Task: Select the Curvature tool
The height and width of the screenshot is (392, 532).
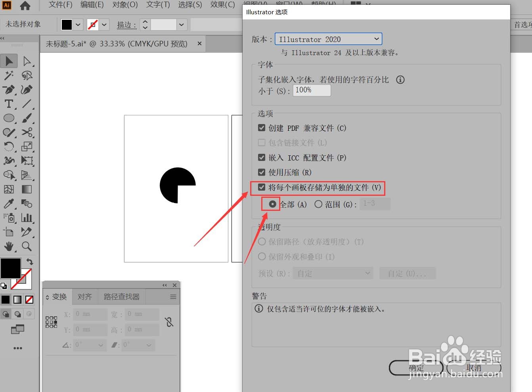Action: point(27,90)
